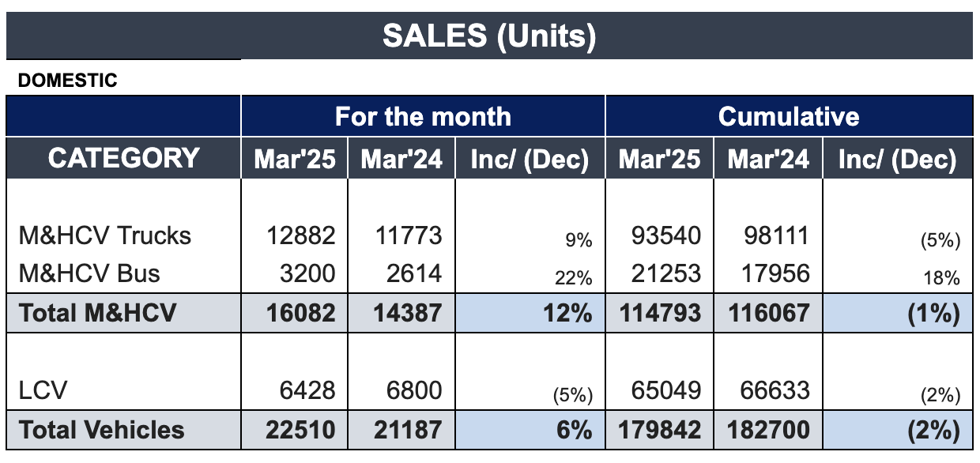
Task: Click the Total M&HCV row label
Action: click(97, 313)
